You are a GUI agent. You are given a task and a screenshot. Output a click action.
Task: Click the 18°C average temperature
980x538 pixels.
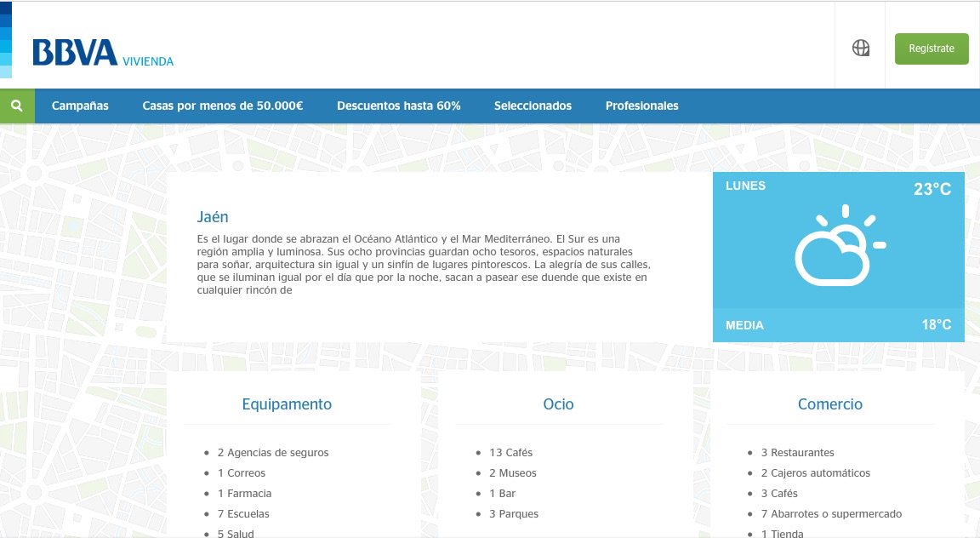click(937, 324)
